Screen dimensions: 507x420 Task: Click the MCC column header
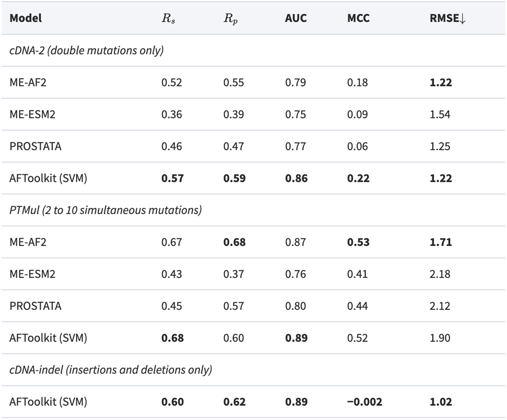(x=358, y=18)
